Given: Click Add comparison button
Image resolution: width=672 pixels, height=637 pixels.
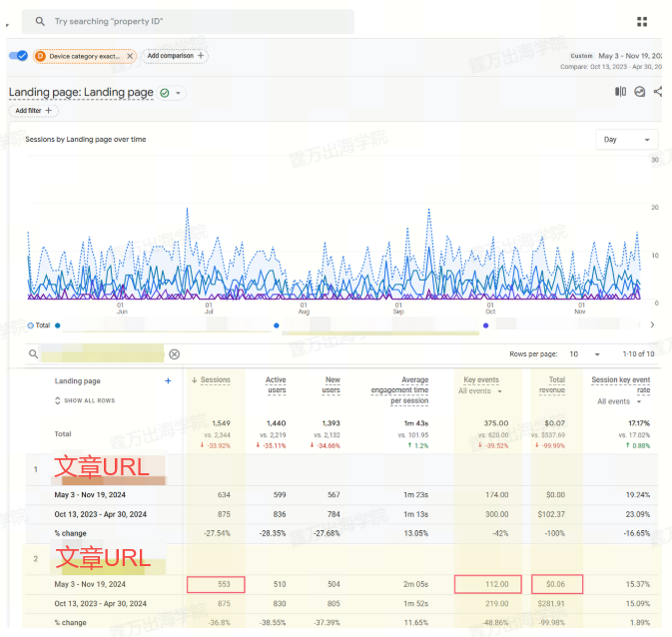Looking at the screenshot, I should (x=175, y=56).
